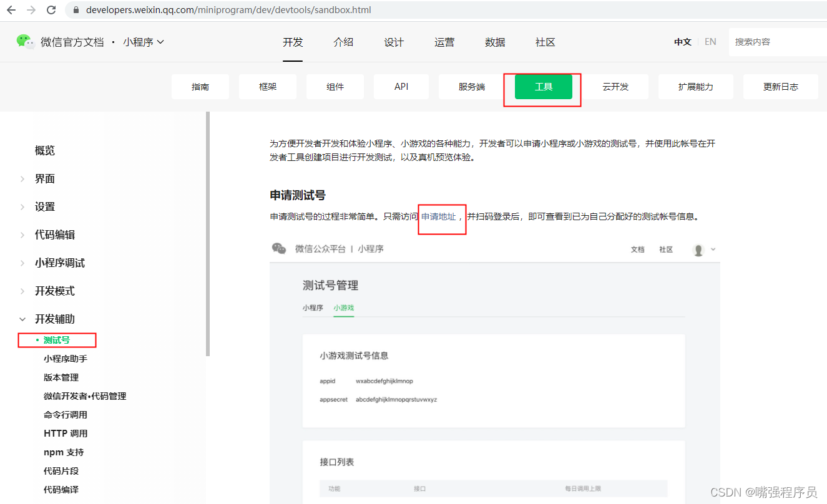The image size is (827, 504).
Task: Switch language to EN
Action: click(x=710, y=42)
